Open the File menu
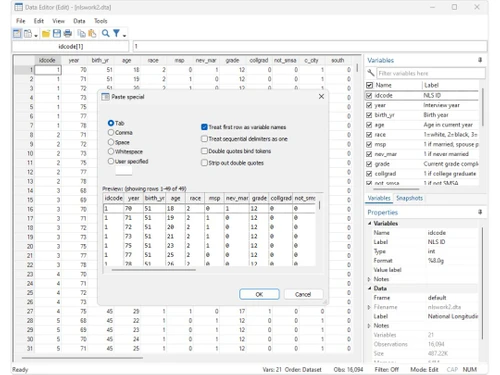The image size is (500, 375). click(x=21, y=21)
